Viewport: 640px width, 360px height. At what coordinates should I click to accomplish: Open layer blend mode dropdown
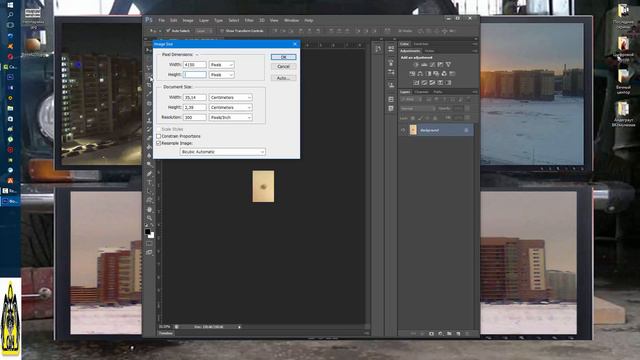pos(417,109)
